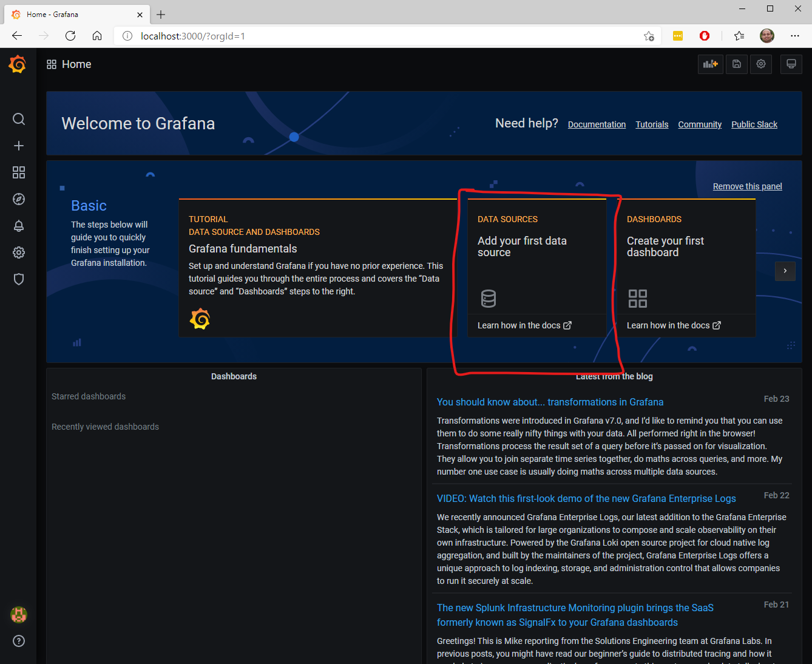Open the Documentation link
Image resolution: width=812 pixels, height=664 pixels.
click(x=597, y=124)
